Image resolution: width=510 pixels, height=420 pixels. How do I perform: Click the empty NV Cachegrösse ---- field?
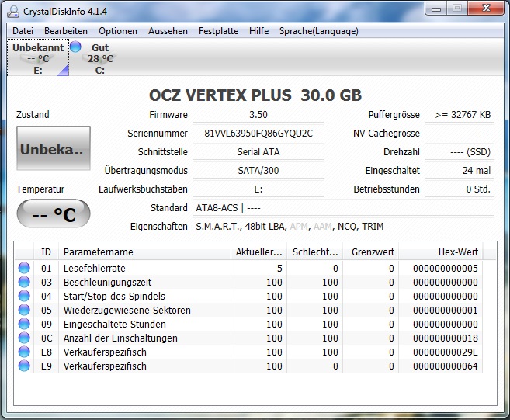tap(460, 133)
